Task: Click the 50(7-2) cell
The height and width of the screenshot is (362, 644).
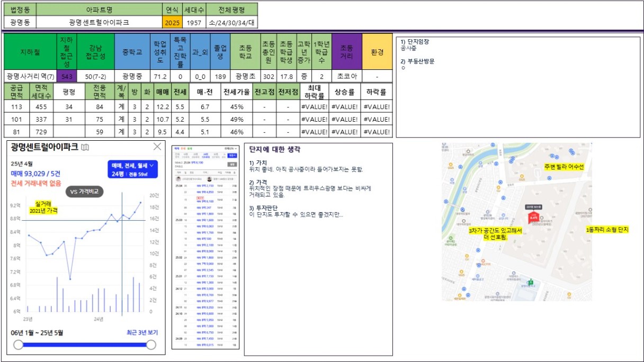Action: [96, 76]
